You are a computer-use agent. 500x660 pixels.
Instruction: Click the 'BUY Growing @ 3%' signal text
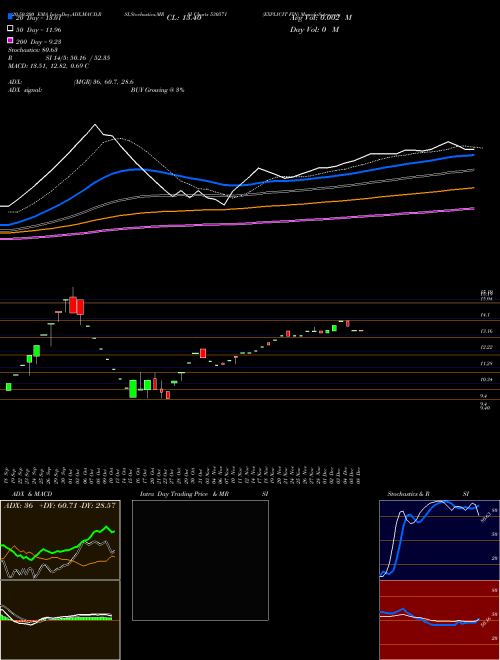[157, 90]
